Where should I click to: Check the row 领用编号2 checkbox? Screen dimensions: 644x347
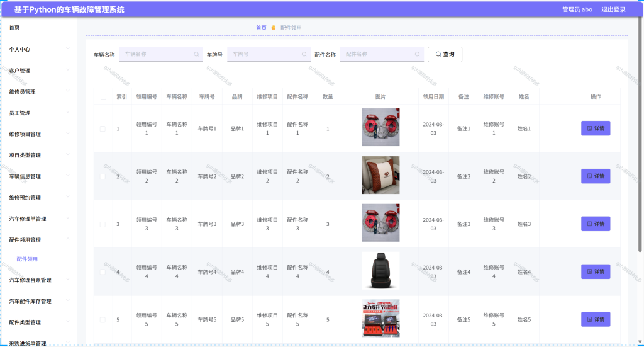pos(103,176)
